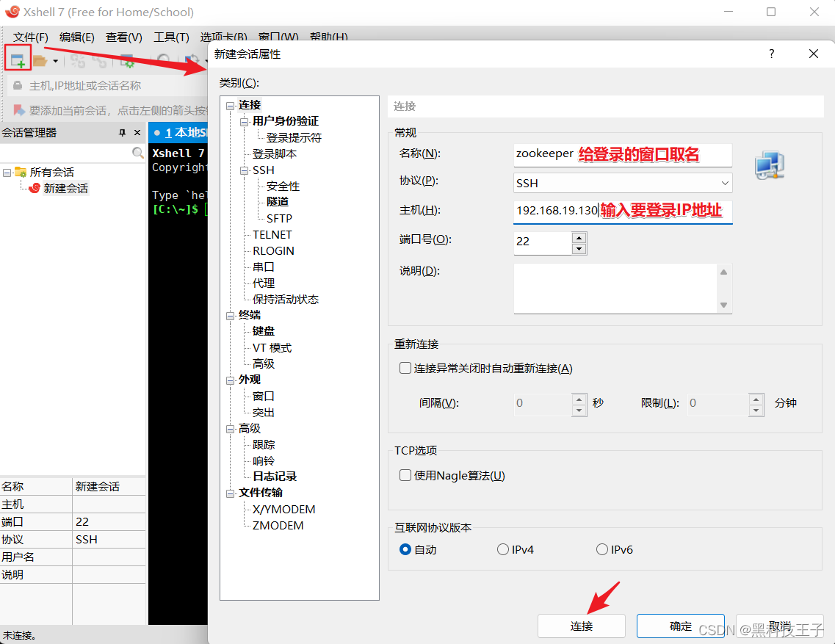835x644 pixels.
Task: Collapse the 文件传输 category node
Action: 230,493
